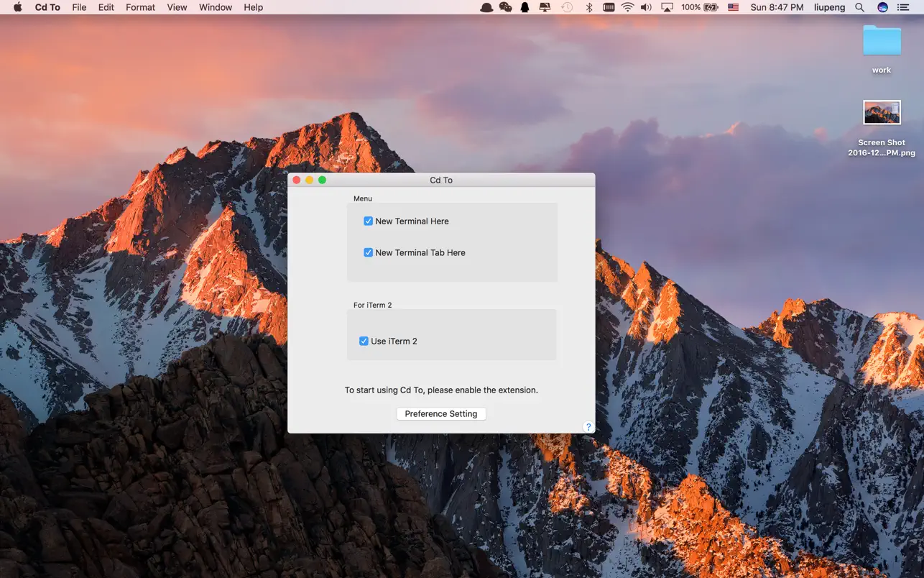924x578 pixels.
Task: Uncheck New Terminal Tab Here checkbox
Action: tap(368, 253)
